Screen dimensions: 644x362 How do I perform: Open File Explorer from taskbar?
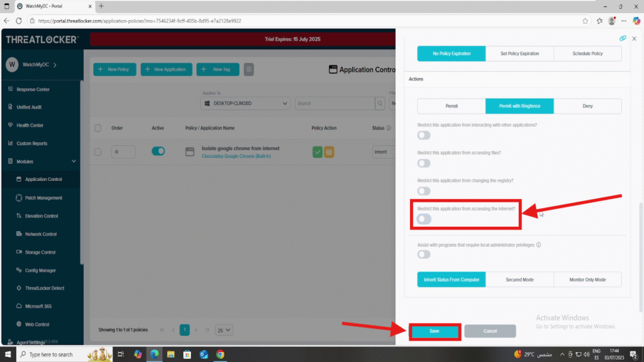click(x=171, y=354)
